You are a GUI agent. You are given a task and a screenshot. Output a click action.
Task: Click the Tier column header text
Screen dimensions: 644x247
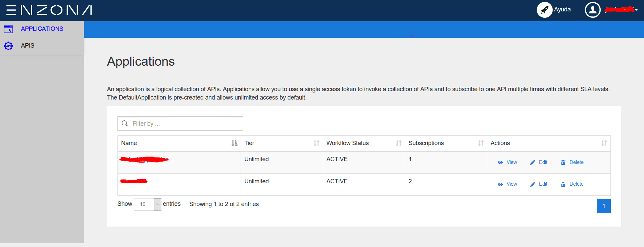(249, 143)
